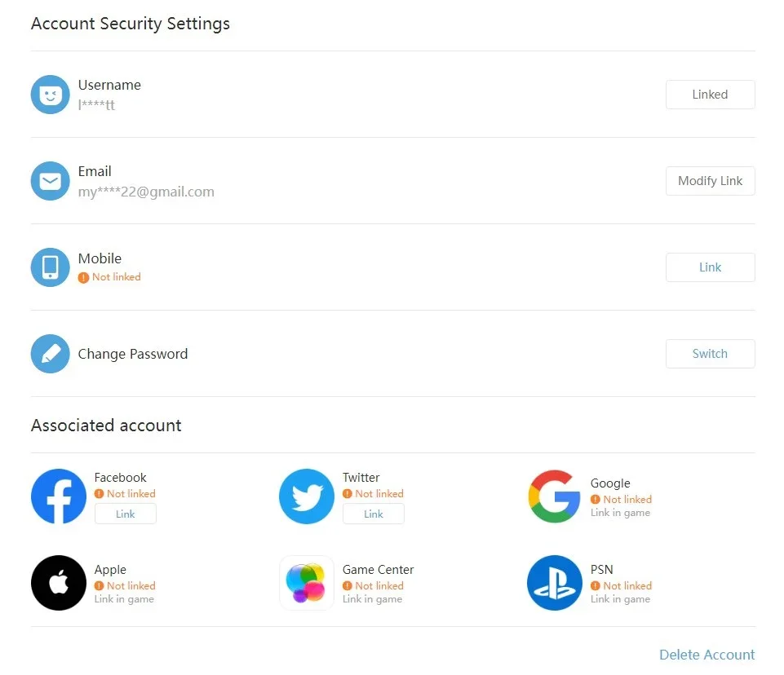Click the PSN PlayStation icon
Screen dimensions: 784x675
tap(555, 583)
